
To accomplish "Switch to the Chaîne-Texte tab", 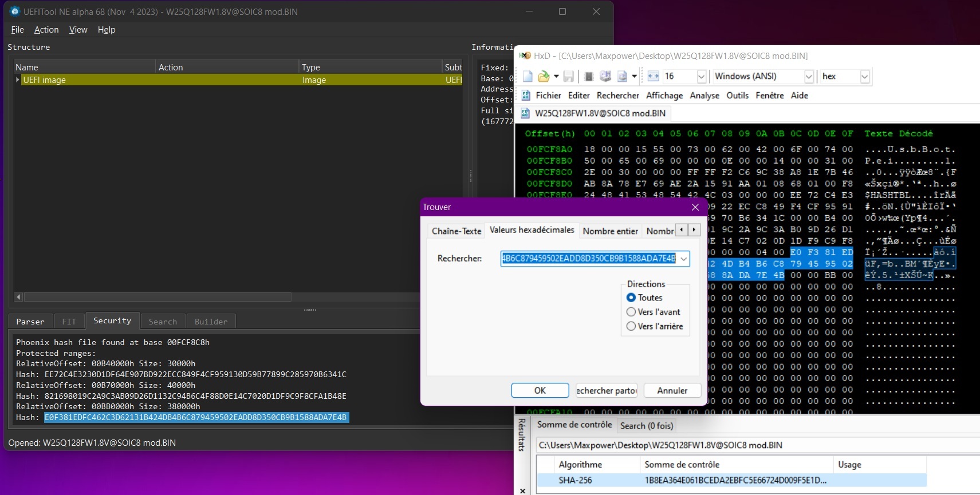I will tap(456, 231).
